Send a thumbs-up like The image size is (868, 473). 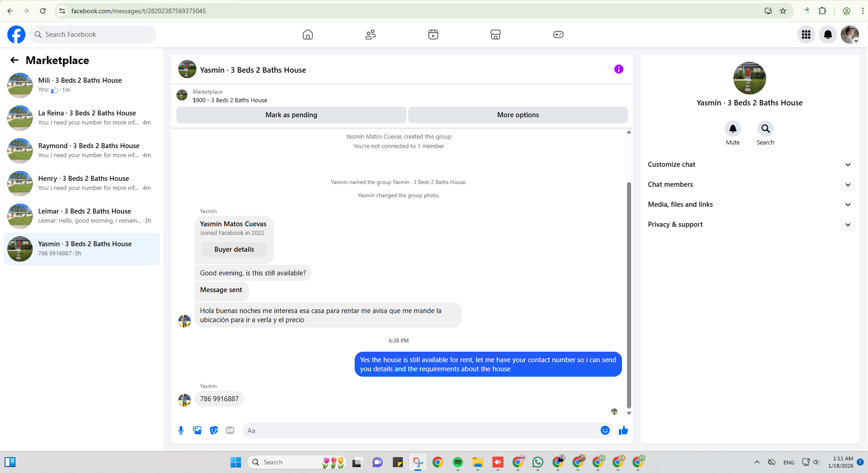(623, 430)
